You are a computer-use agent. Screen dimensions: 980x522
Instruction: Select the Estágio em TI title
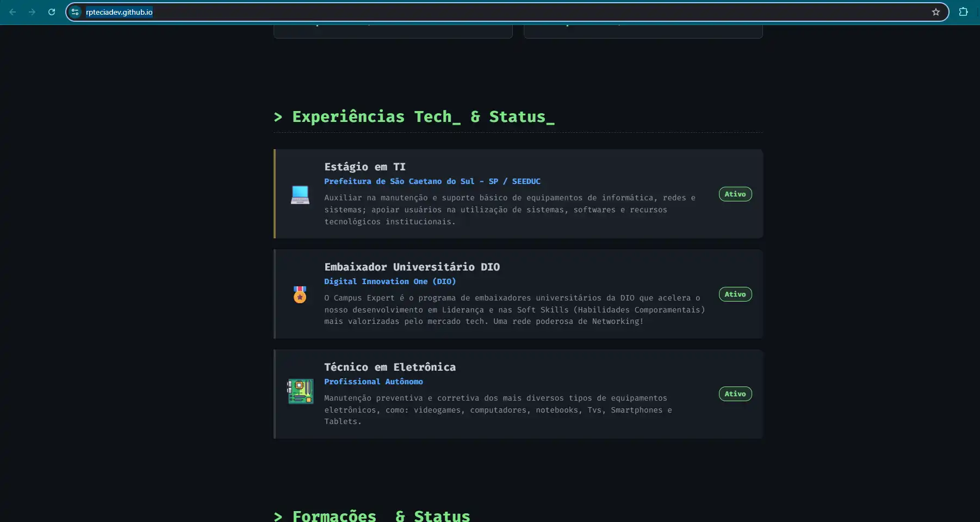365,167
